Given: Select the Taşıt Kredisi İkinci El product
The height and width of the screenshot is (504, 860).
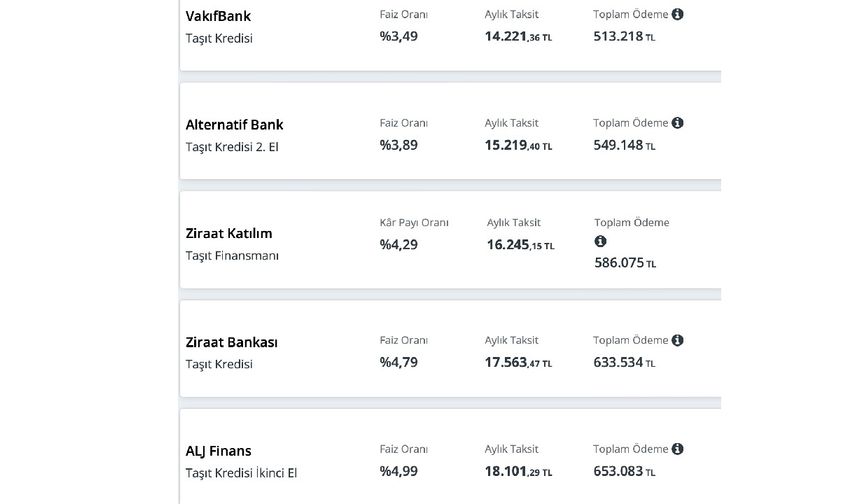Looking at the screenshot, I should point(241,473).
